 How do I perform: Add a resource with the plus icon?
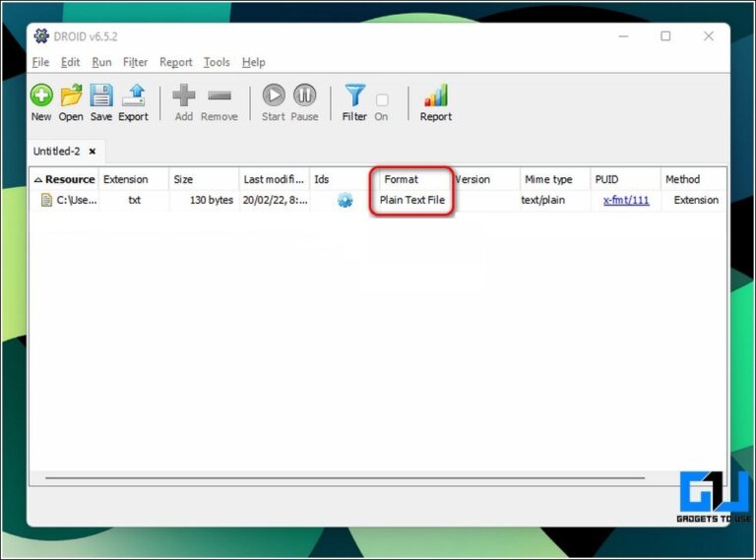(184, 94)
